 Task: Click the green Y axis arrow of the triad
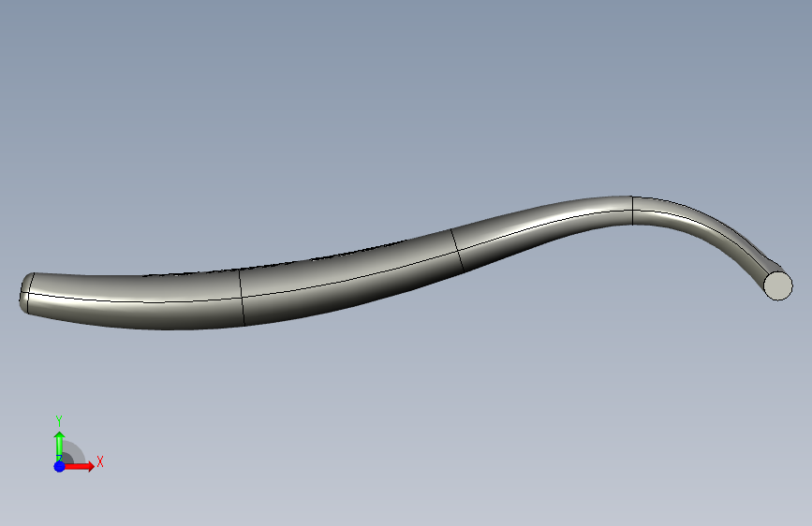point(59,446)
